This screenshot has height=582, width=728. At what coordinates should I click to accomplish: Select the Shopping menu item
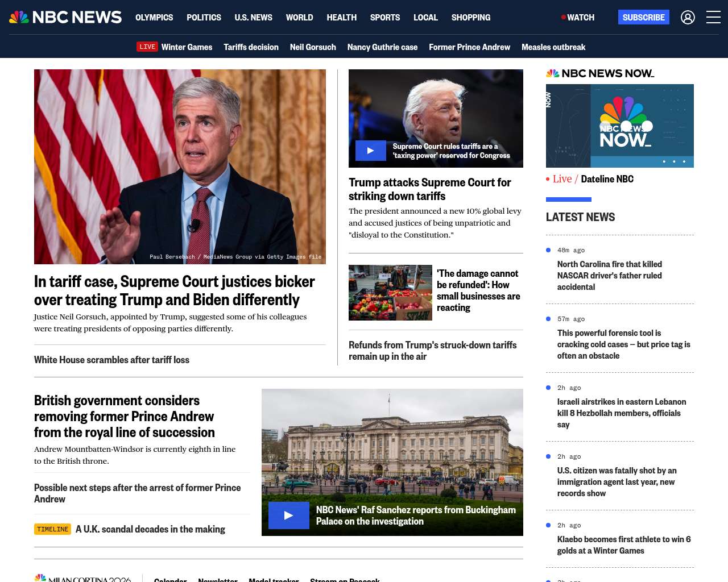(470, 18)
